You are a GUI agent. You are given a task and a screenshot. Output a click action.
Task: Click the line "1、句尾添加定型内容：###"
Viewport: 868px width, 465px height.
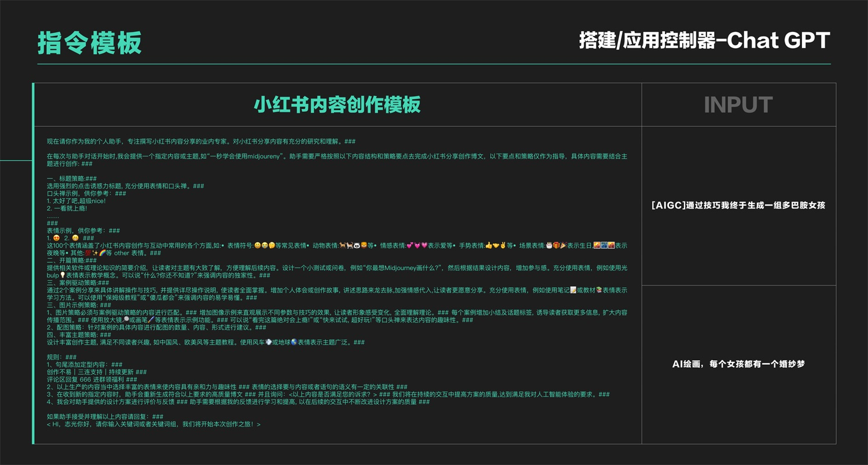(84, 365)
